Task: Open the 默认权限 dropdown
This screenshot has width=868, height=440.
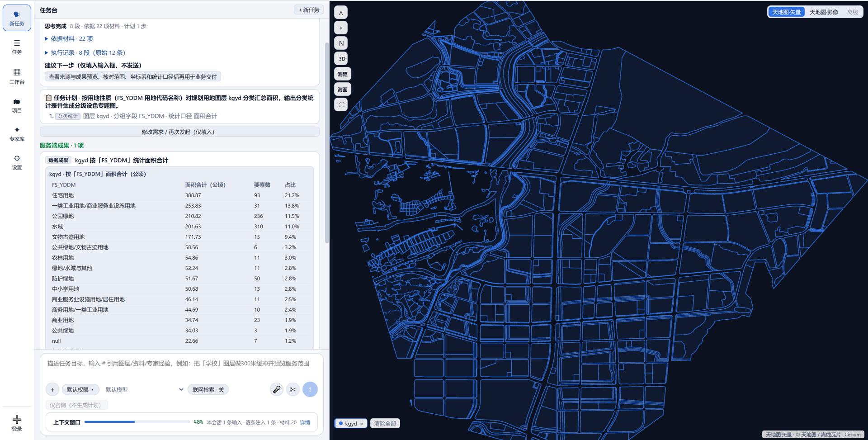Action: tap(80, 389)
